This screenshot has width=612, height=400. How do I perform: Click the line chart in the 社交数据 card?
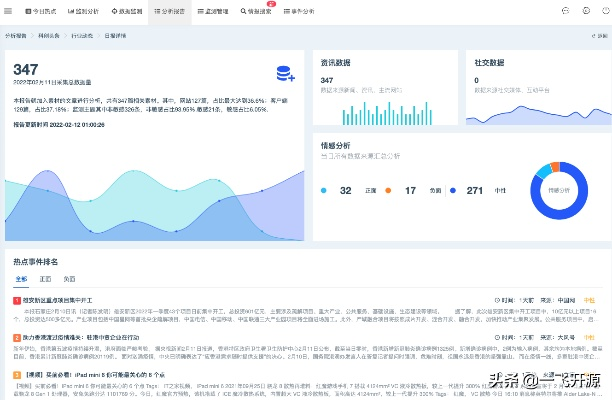[539, 115]
